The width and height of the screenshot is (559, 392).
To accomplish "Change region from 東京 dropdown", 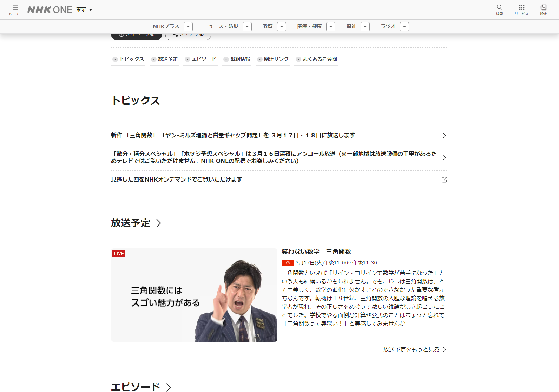I will [x=84, y=10].
